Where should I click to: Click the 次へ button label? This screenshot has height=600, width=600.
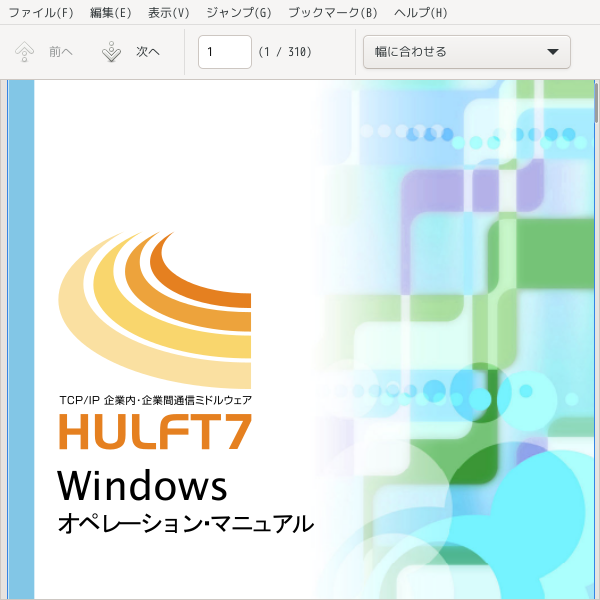148,52
